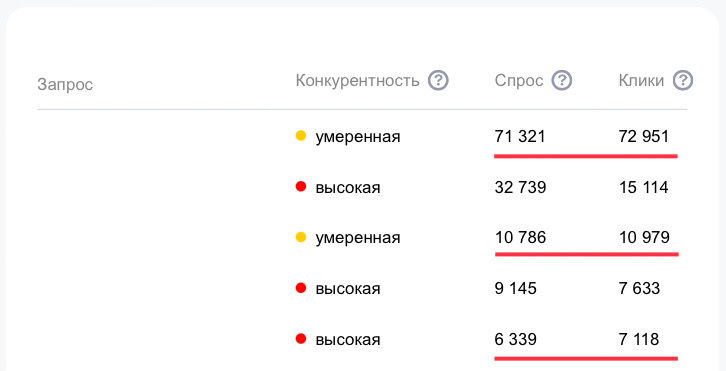Click the clicks value 7 118
The height and width of the screenshot is (371, 726).
639,340
